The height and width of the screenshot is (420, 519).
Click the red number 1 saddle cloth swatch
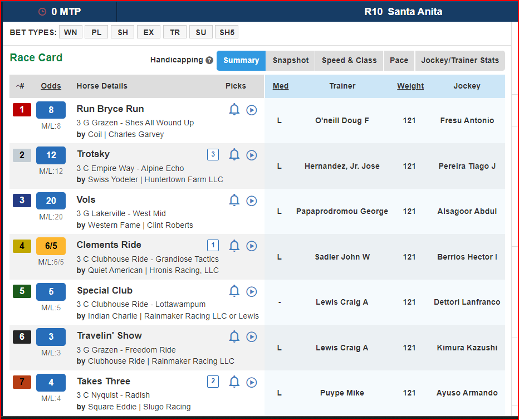coord(22,110)
